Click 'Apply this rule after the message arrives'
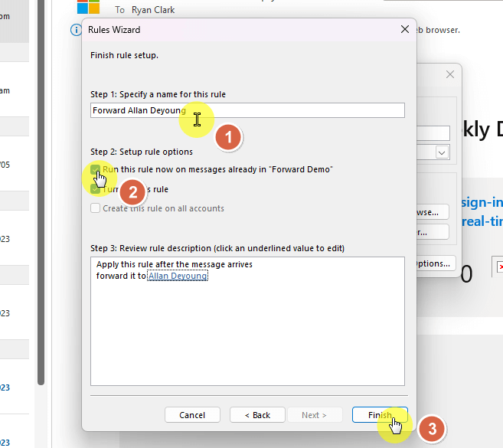 pyautogui.click(x=175, y=264)
